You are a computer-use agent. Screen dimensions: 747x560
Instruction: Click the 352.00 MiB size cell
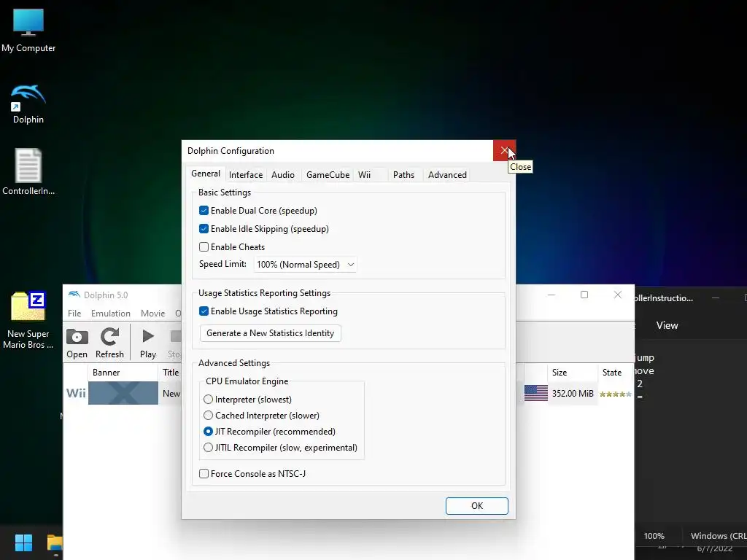pyautogui.click(x=573, y=393)
